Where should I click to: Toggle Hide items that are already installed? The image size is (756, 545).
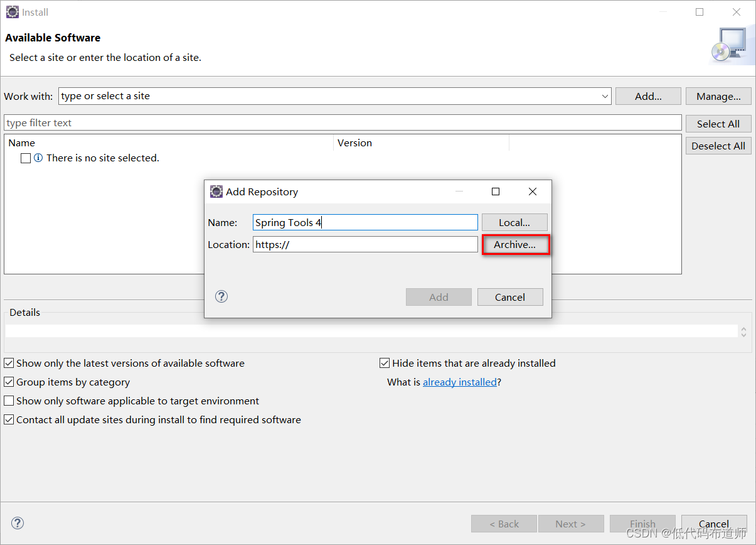click(x=385, y=363)
